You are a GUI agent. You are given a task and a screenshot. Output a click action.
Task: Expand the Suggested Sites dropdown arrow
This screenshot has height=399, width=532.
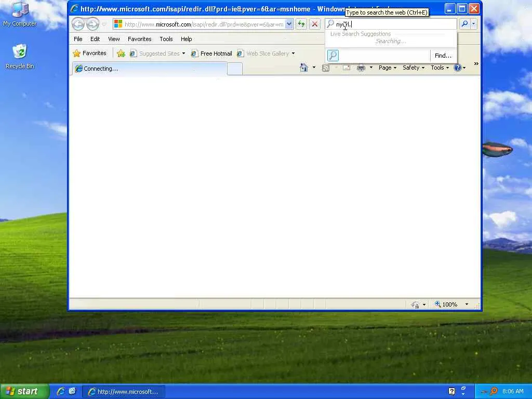tap(183, 54)
